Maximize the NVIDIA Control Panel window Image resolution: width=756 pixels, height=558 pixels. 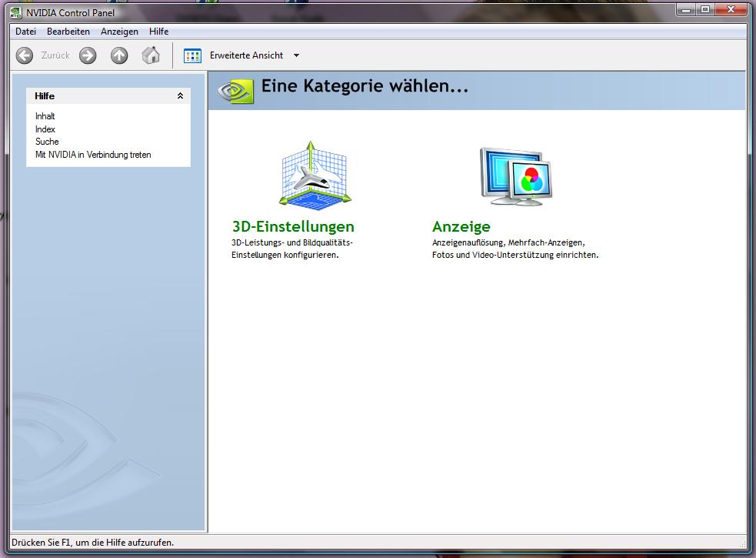click(705, 9)
